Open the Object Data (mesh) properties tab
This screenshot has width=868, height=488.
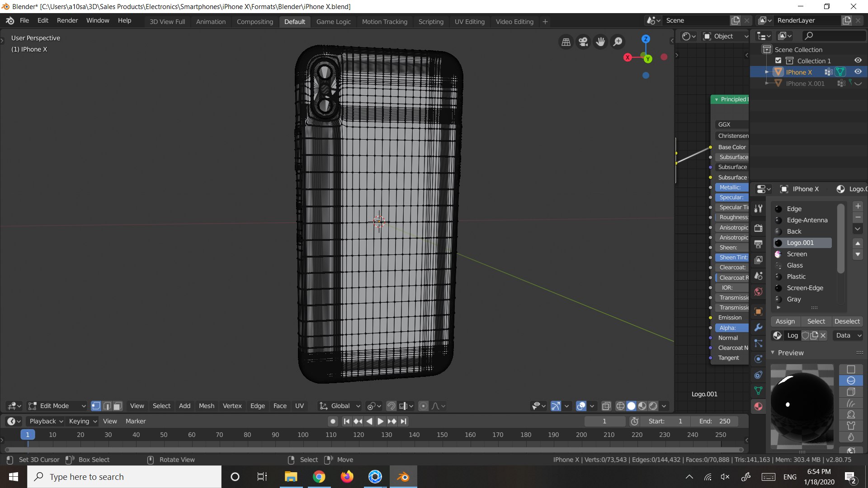click(759, 390)
